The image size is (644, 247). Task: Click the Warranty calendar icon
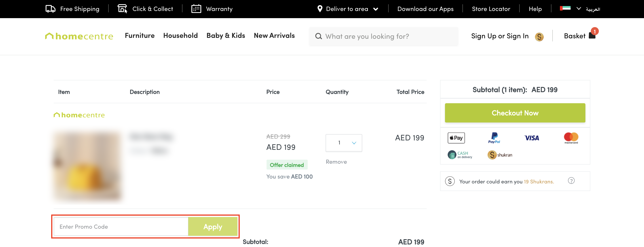pos(196,9)
